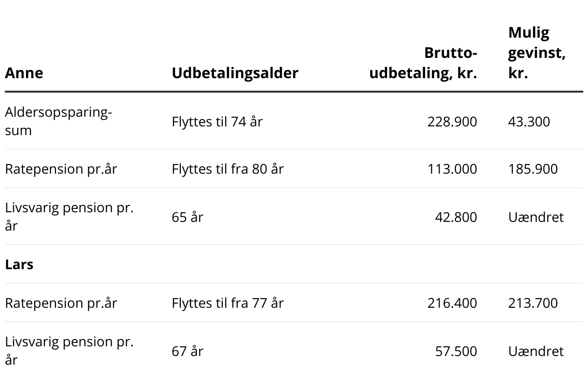Select the 57.500 payout value
Viewport: 588px width, 383px height.
[x=456, y=351]
